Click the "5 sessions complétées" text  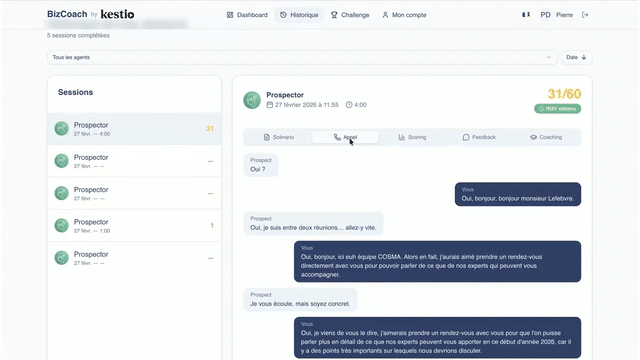click(x=78, y=36)
